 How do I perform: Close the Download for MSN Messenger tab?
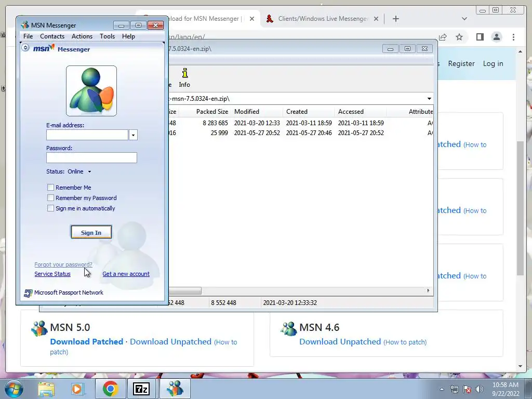(x=252, y=19)
